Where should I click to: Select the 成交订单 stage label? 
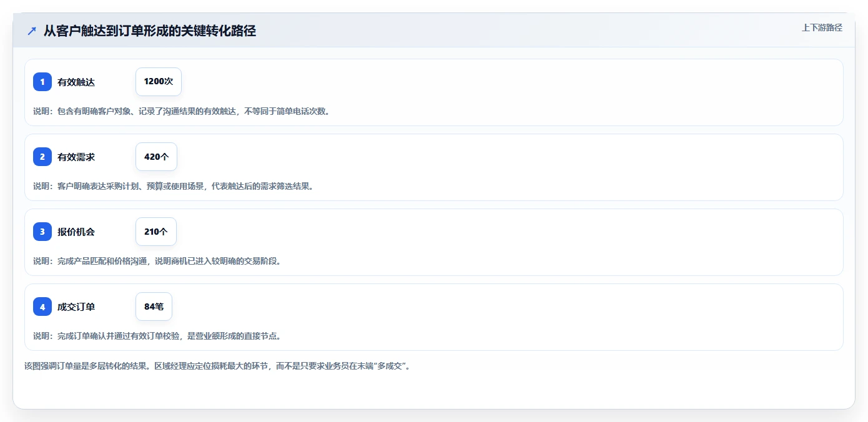click(x=76, y=307)
